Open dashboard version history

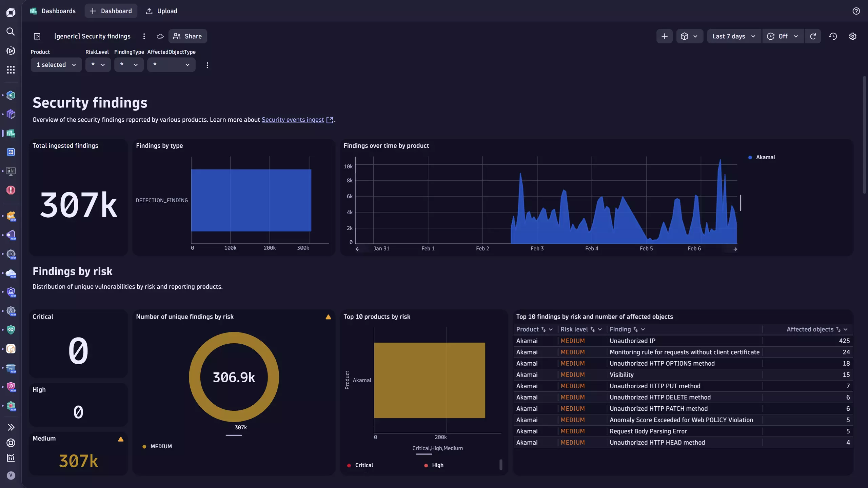833,36
